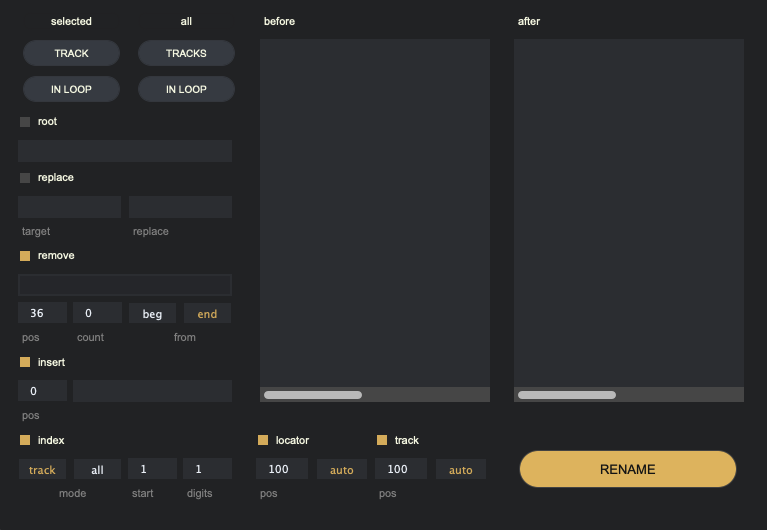This screenshot has height=530, width=767.
Task: Click the insert text field
Action: point(152,391)
